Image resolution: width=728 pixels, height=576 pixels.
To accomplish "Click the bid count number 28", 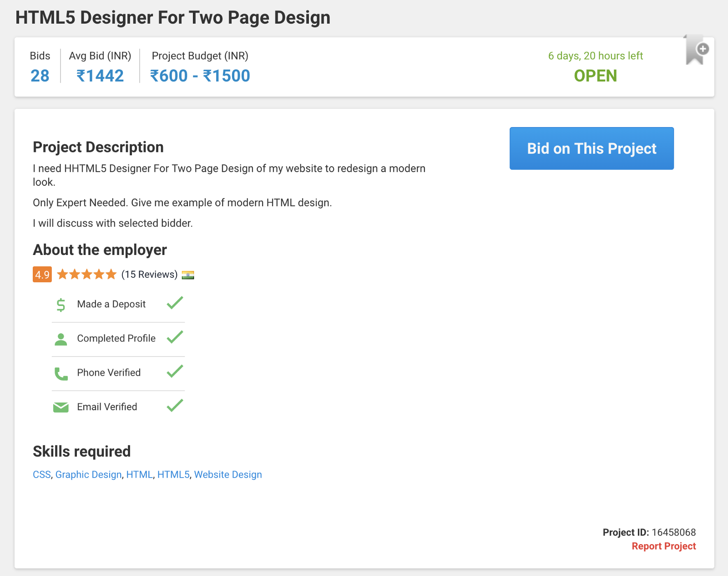I will click(x=40, y=76).
